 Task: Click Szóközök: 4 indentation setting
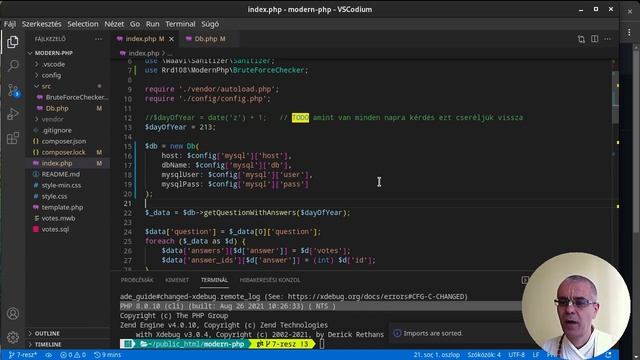[484, 355]
